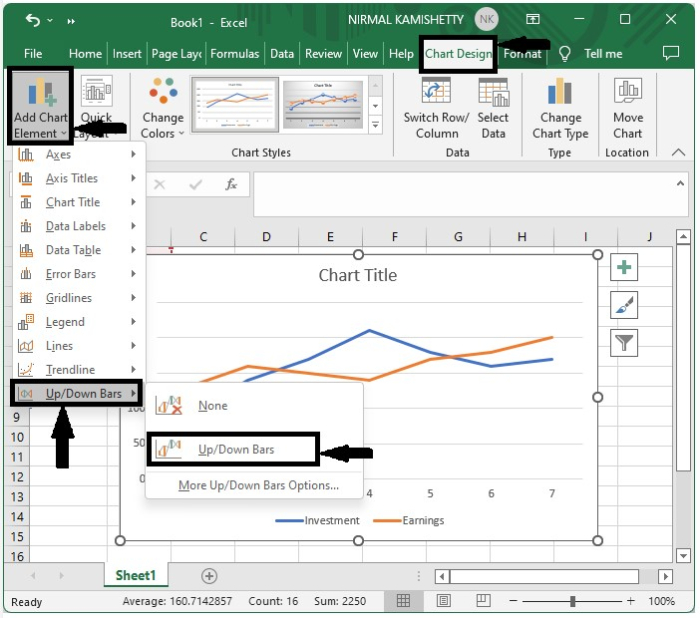Image resolution: width=700 pixels, height=618 pixels.
Task: Switch to Normal view in status bar
Action: 403,601
